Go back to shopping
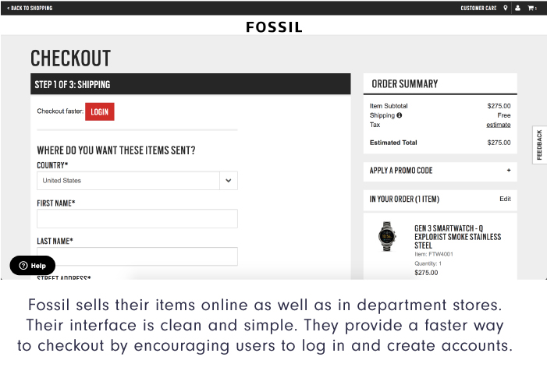Viewport: 547px width, 392px height. [30, 8]
